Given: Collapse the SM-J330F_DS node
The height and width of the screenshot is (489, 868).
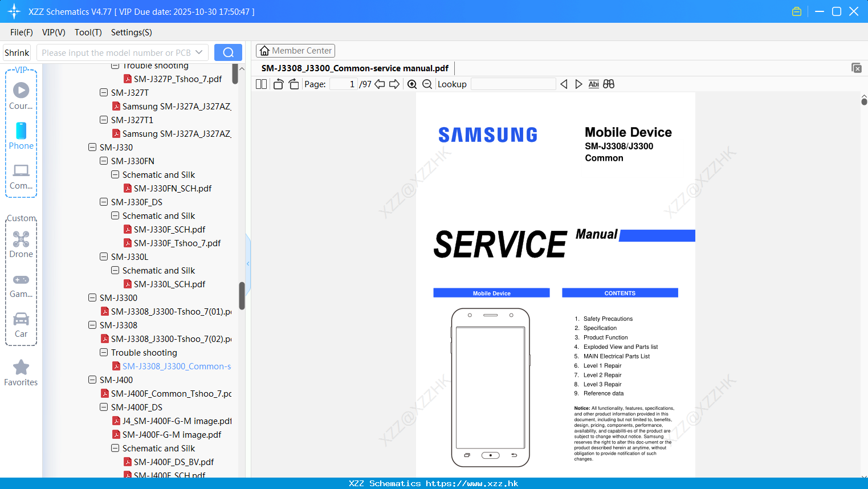Looking at the screenshot, I should point(104,202).
